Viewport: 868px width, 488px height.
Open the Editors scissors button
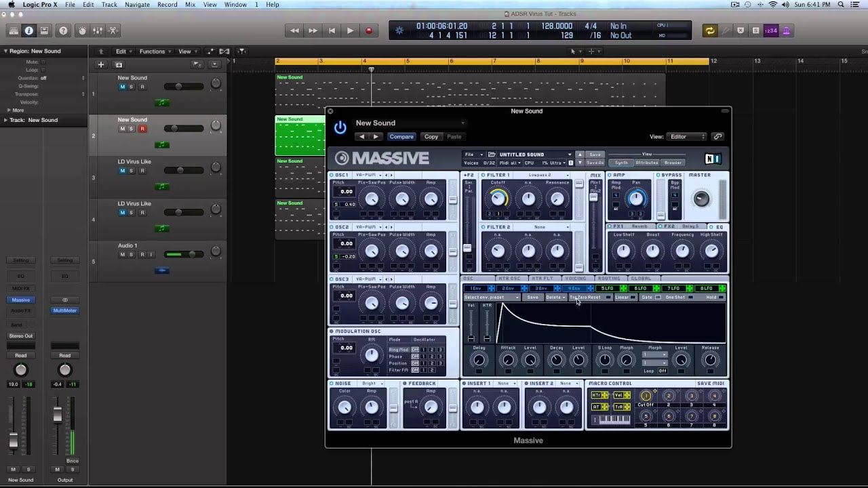(x=113, y=30)
